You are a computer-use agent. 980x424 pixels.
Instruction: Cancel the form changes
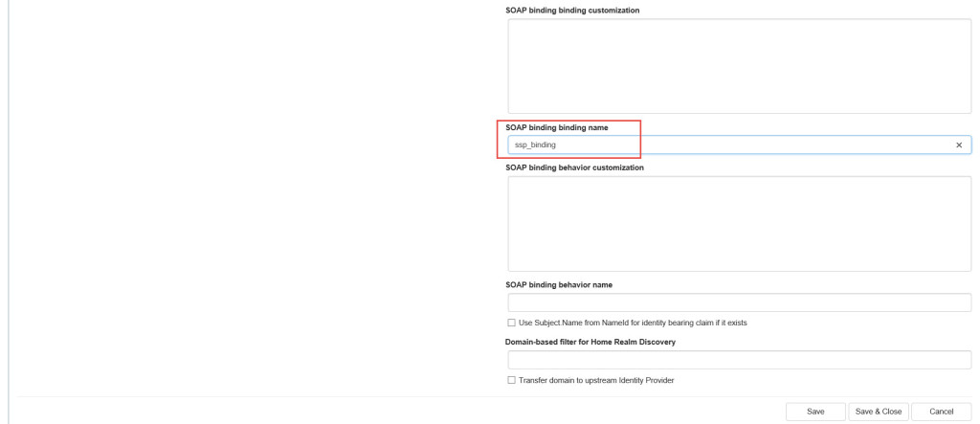[942, 412]
